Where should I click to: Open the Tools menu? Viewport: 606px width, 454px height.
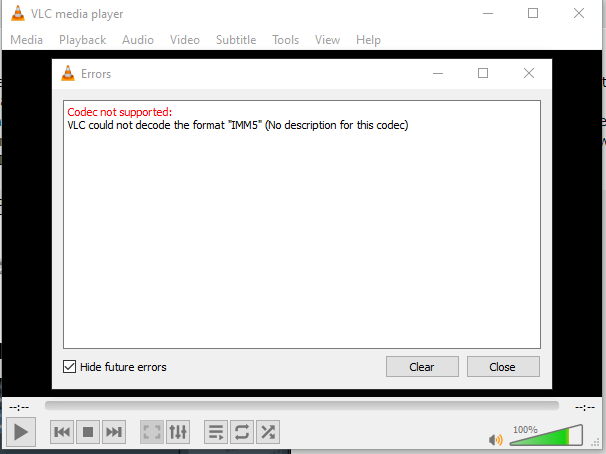(x=286, y=40)
